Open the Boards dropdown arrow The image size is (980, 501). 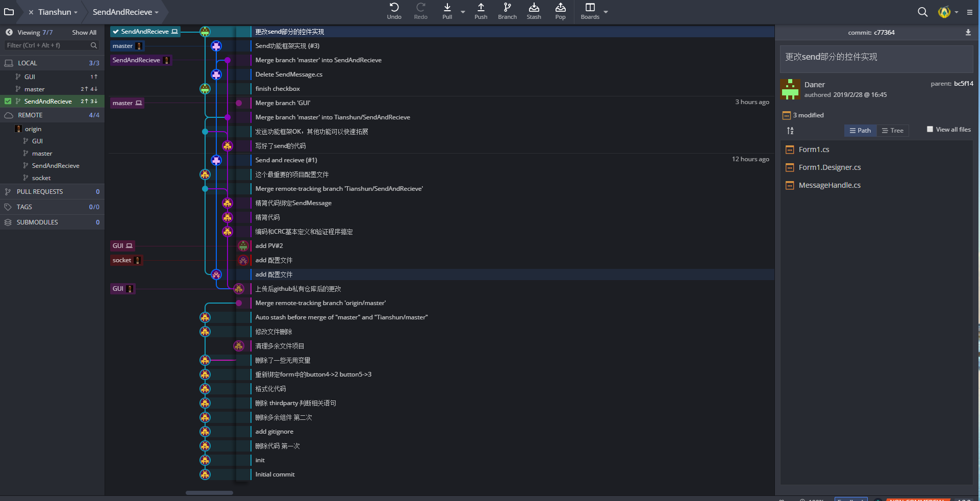pos(606,12)
